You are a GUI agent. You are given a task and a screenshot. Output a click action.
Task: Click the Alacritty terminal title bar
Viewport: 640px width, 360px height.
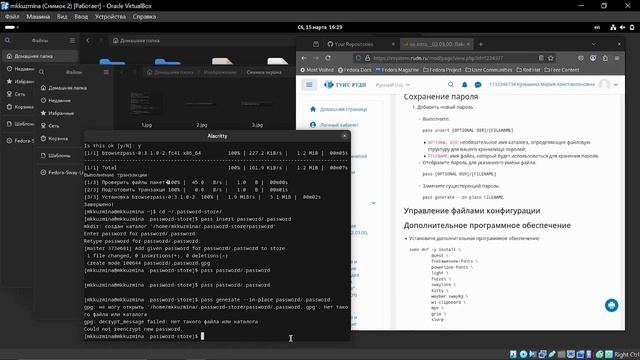[x=217, y=136]
